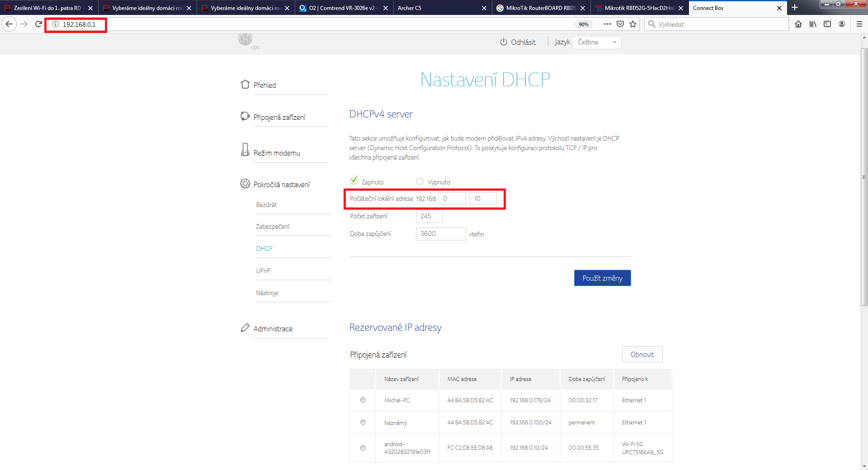
Task: Select the Michal-PC device radio button
Action: coord(363,400)
